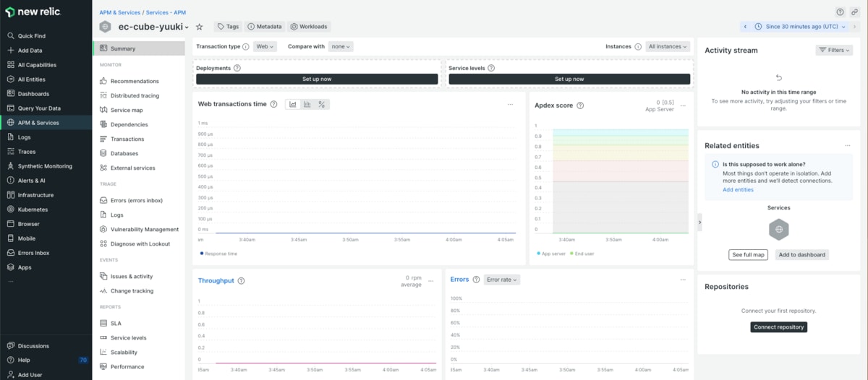Step time range forward arrow

click(854, 27)
